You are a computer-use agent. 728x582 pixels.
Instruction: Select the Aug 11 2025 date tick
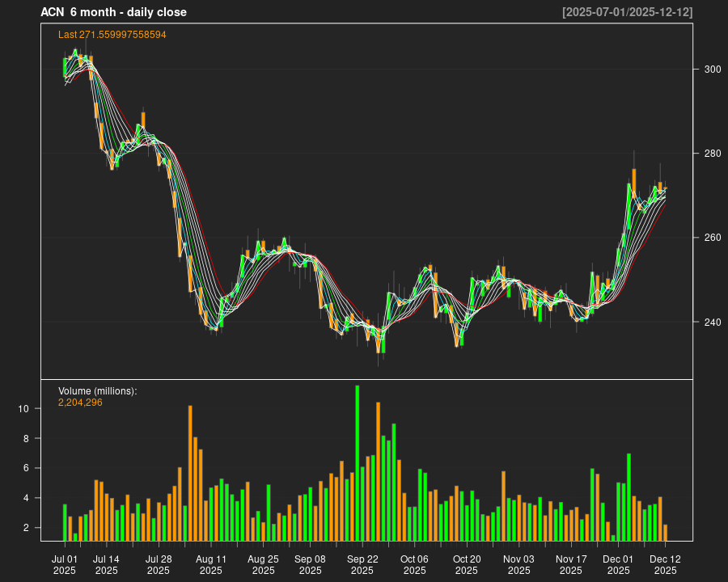coord(211,564)
